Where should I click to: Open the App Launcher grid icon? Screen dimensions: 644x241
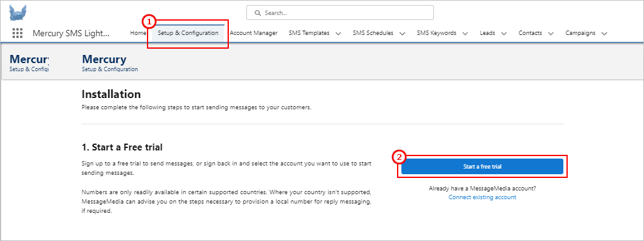(18, 33)
